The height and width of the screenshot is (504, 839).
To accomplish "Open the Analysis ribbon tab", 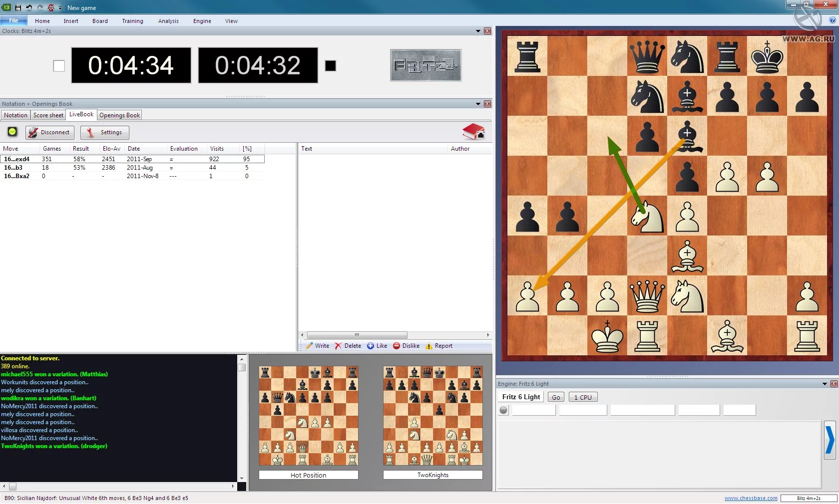I will 168,21.
